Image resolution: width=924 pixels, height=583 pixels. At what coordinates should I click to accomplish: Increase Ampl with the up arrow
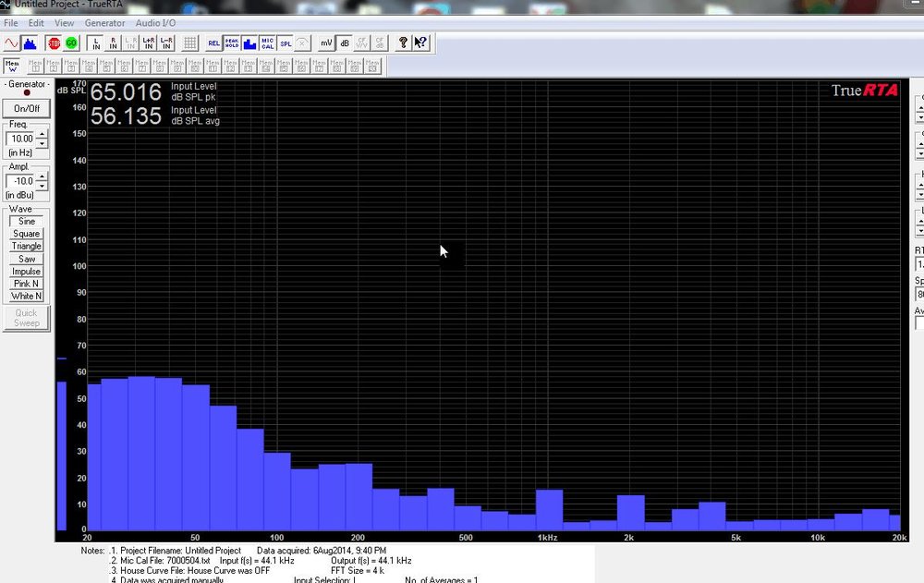[42, 177]
